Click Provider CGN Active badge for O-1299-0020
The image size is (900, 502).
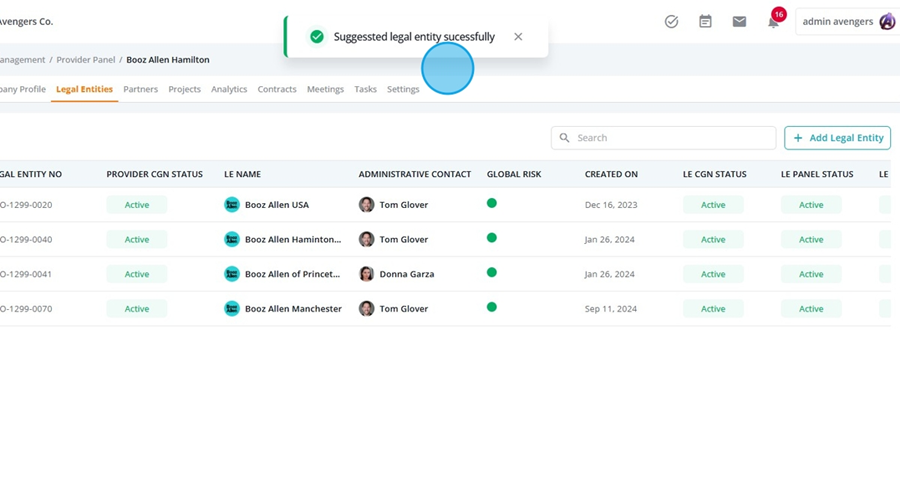pos(137,205)
